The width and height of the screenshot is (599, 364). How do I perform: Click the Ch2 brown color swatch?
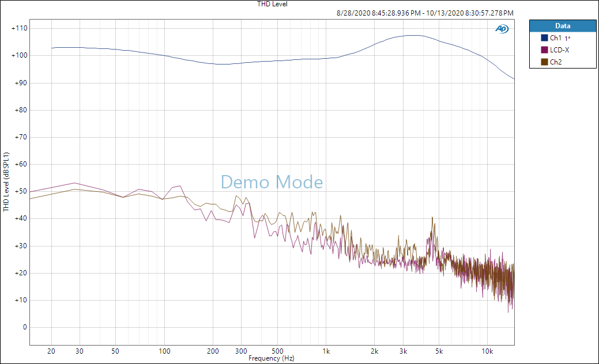(544, 62)
